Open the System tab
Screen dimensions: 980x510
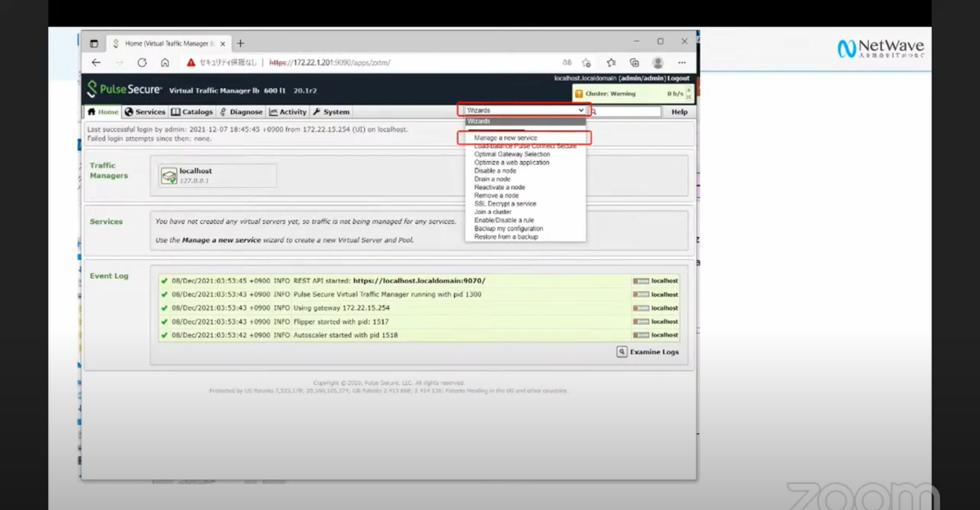(331, 112)
